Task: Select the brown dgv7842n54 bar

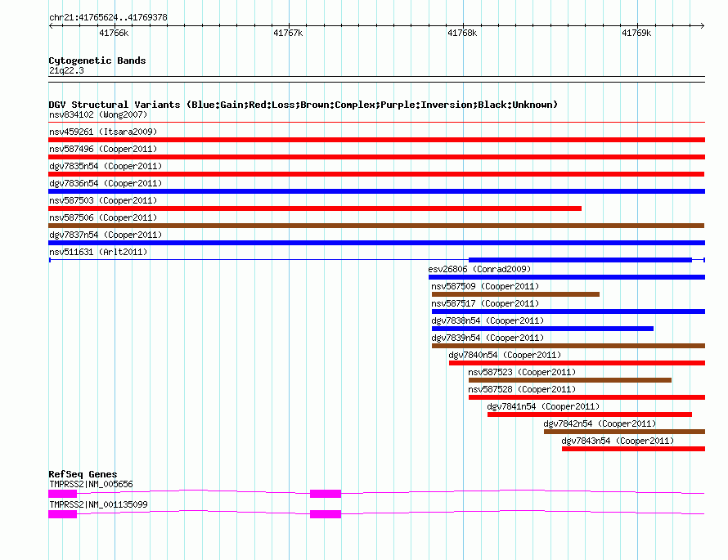Action: pos(624,432)
